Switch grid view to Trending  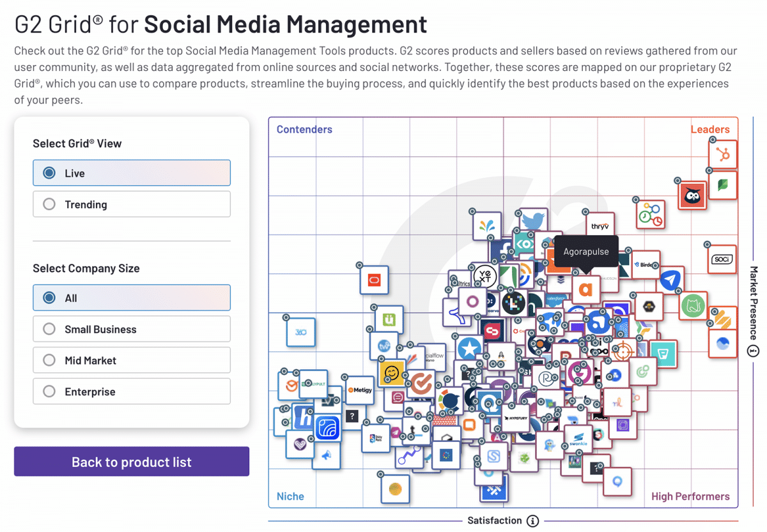click(132, 204)
